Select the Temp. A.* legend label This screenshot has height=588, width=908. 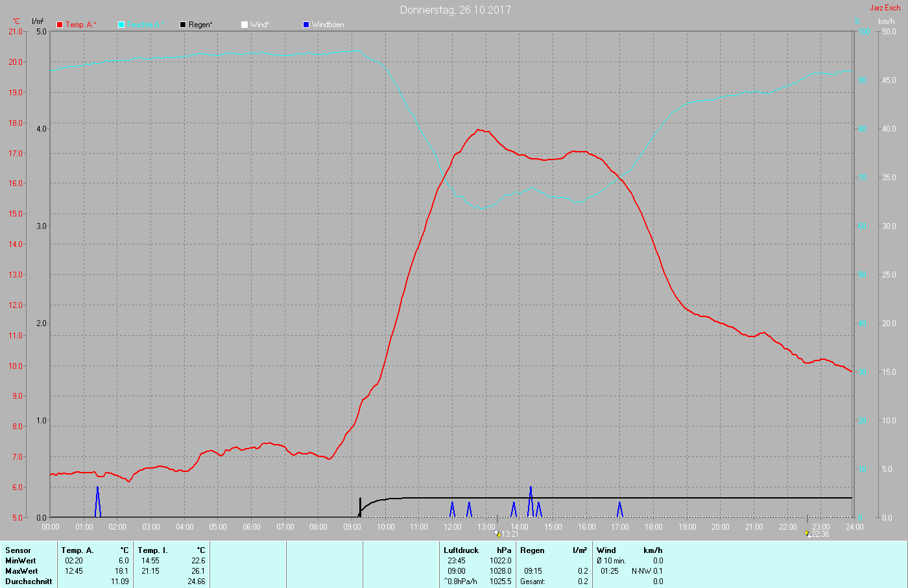coord(81,25)
